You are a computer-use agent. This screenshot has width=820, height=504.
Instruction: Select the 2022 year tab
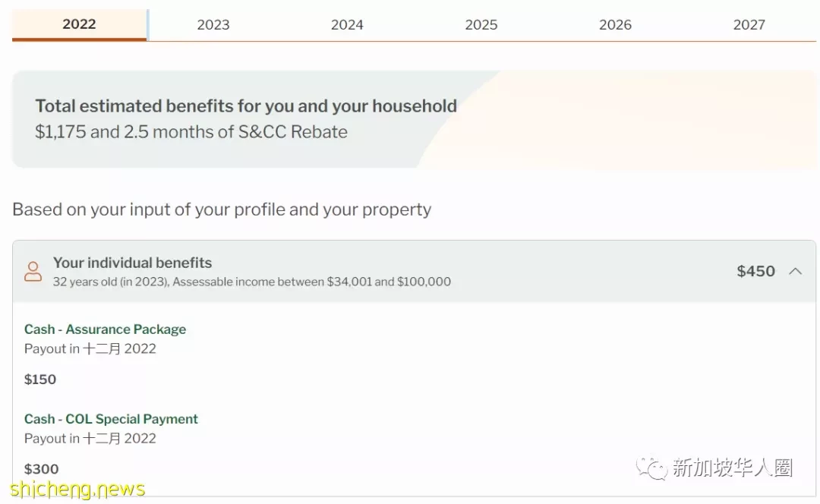80,24
